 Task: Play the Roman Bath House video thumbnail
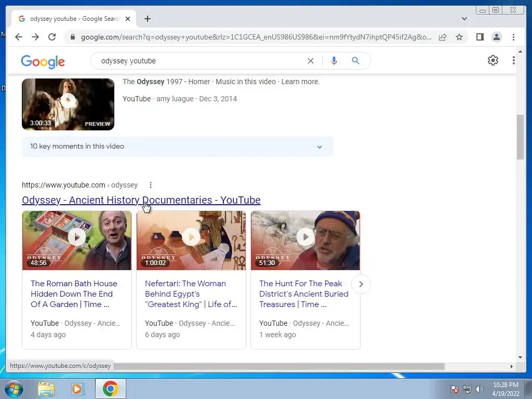click(x=77, y=240)
